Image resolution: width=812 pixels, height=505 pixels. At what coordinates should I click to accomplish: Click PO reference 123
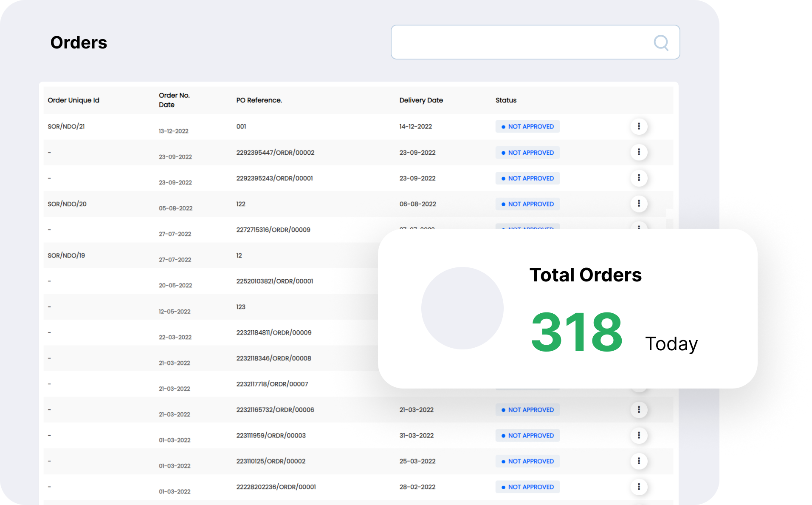point(241,307)
